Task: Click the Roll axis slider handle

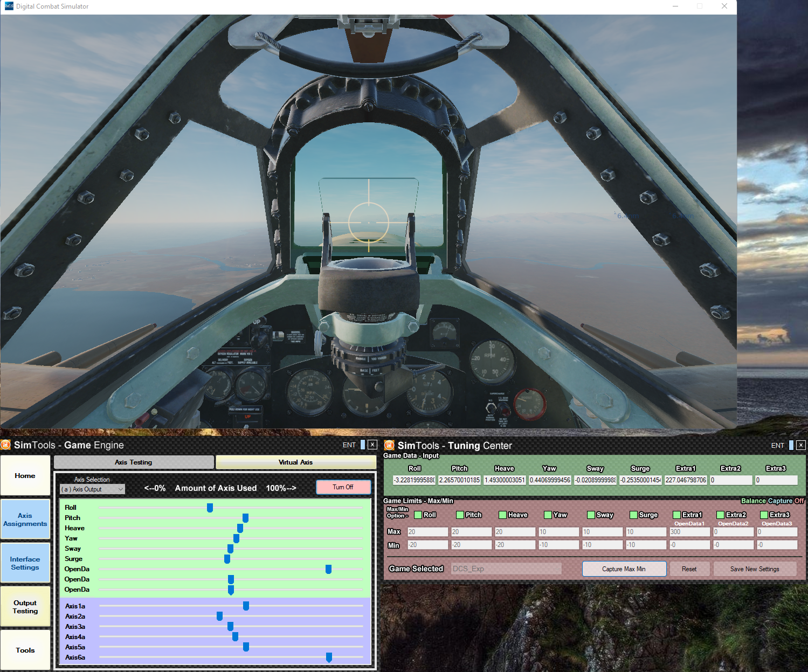Action: (210, 508)
